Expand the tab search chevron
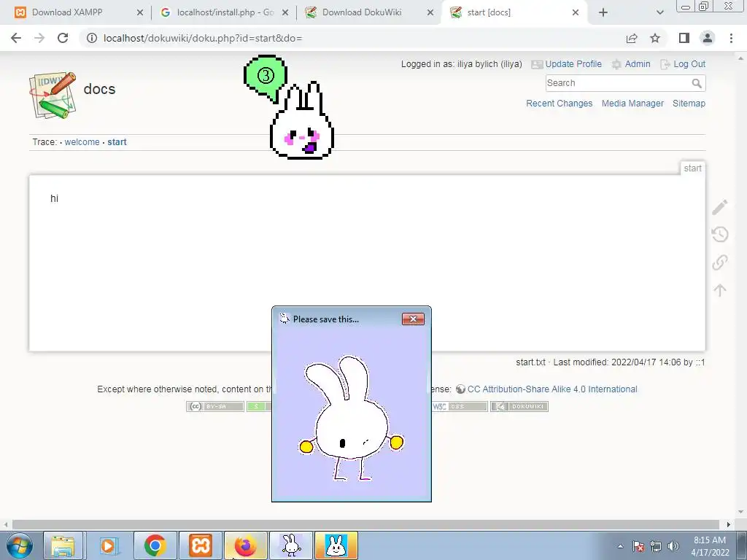Viewport: 747px width, 560px height. (x=659, y=12)
